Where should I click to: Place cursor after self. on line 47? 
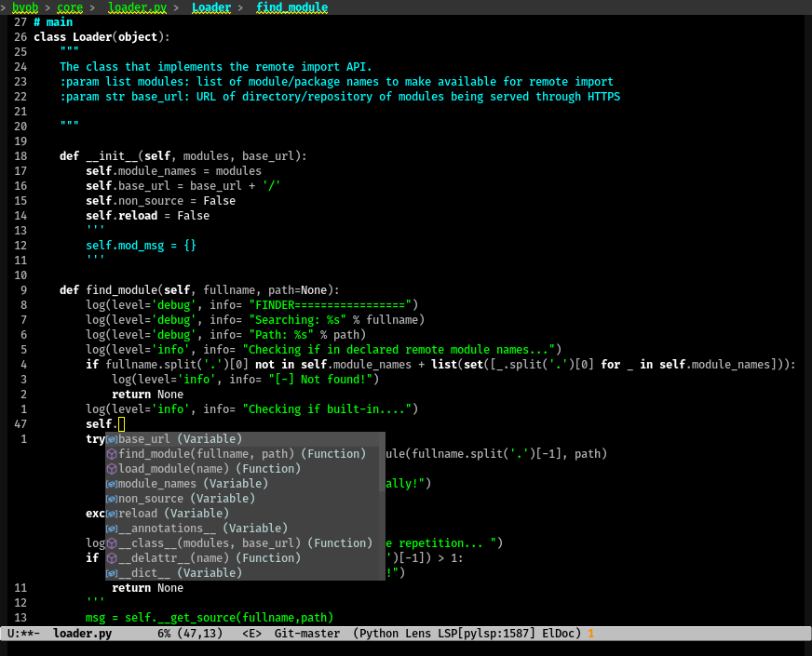[x=121, y=424]
